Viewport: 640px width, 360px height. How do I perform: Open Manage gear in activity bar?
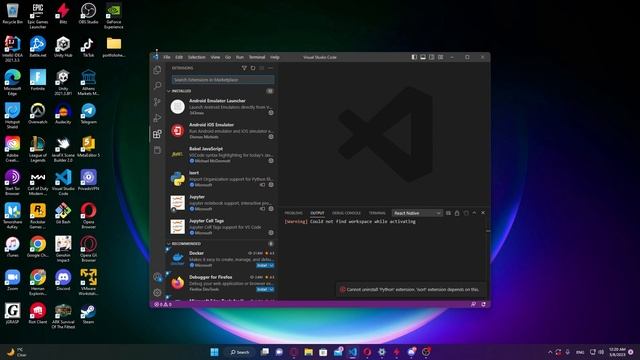coord(157,292)
